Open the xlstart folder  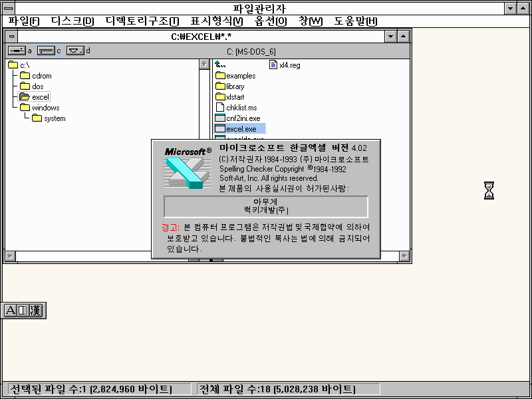tap(229, 97)
